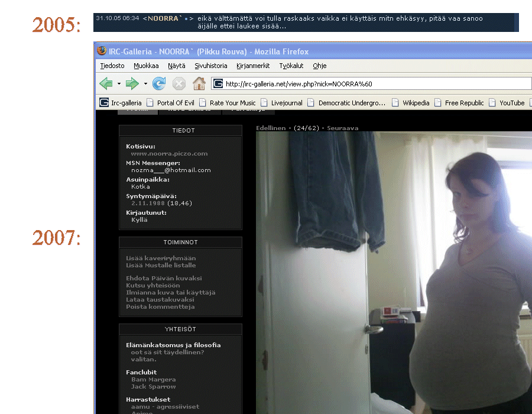Click Lisää kaveriryhmään
The width and height of the screenshot is (532, 414).
pos(161,258)
